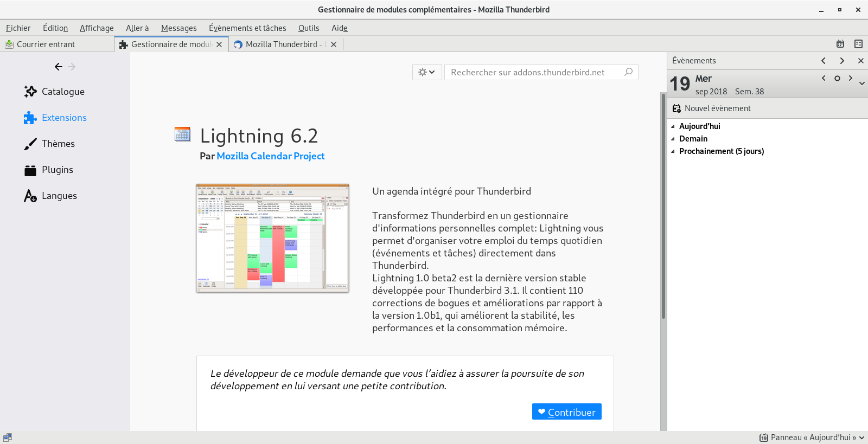Go back with the left arrow in add-ons sidebar
The height and width of the screenshot is (444, 868).
tap(59, 67)
